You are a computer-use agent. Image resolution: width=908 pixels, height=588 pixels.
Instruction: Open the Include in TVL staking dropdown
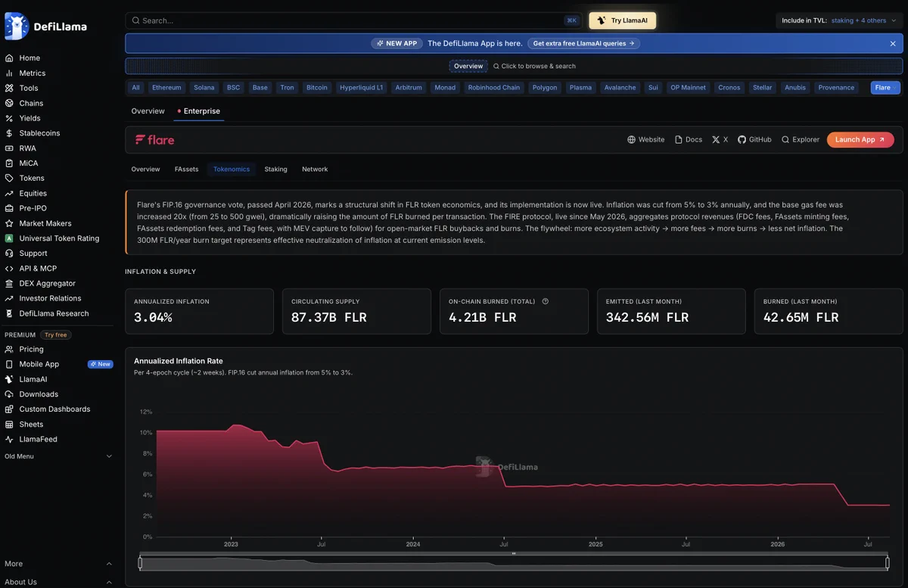pos(839,20)
